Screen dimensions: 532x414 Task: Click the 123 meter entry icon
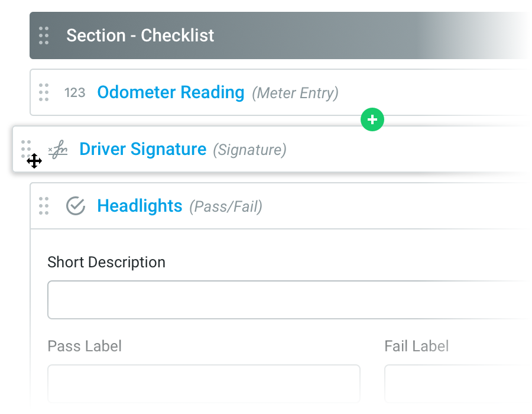point(75,92)
